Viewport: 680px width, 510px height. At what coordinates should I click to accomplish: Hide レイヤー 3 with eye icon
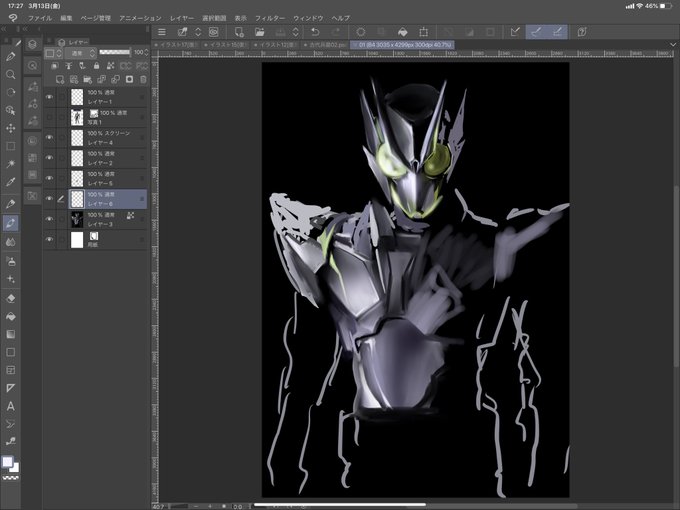click(49, 219)
